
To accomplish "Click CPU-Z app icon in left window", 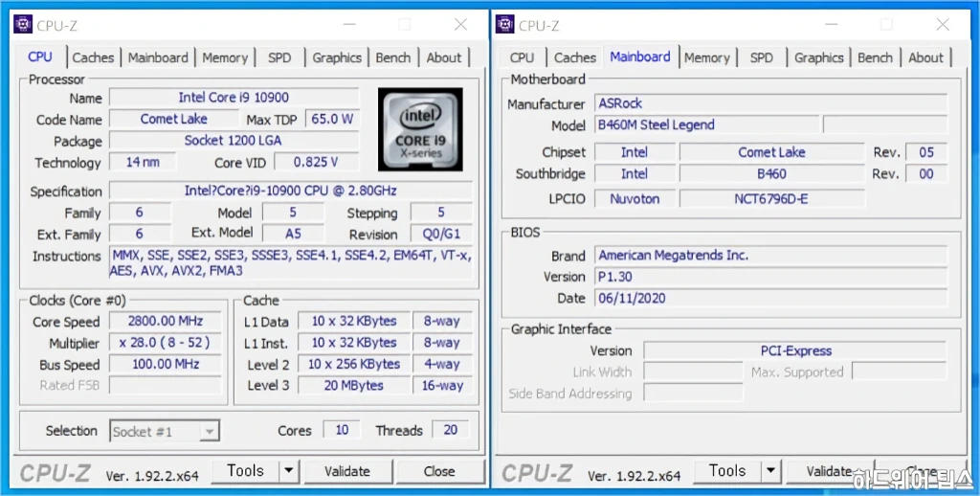I will pyautogui.click(x=23, y=24).
